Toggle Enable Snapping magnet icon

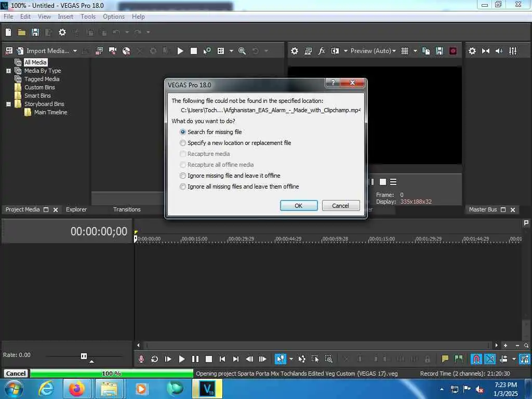(x=476, y=359)
